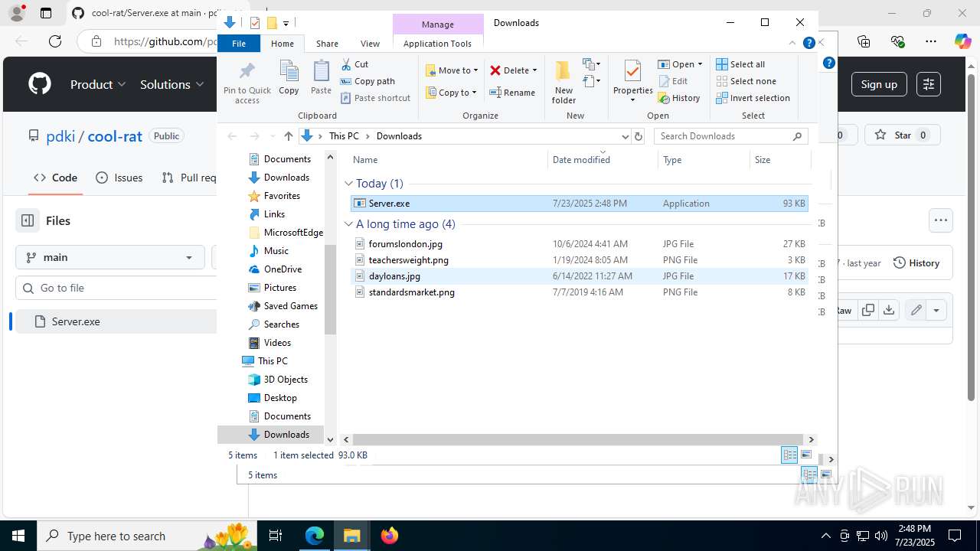
Task: Refresh the Downloads folder view
Action: [x=639, y=136]
